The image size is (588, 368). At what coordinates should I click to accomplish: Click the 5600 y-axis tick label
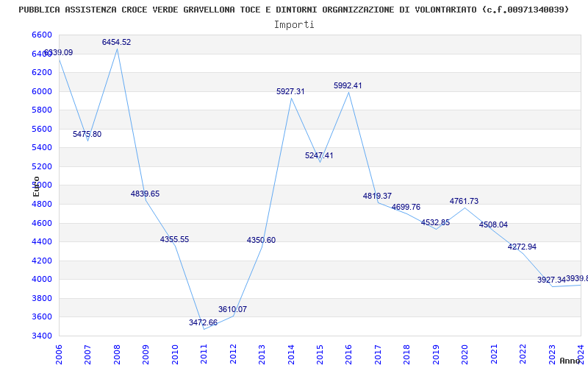[42, 129]
